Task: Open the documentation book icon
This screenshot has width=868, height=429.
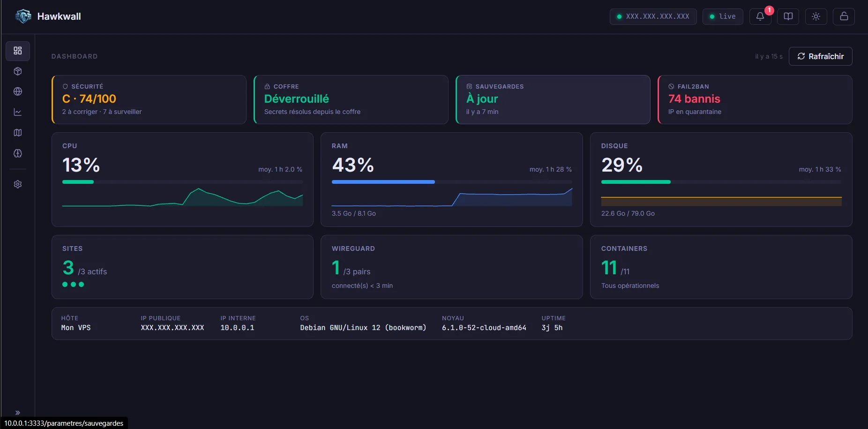Action: coord(788,16)
